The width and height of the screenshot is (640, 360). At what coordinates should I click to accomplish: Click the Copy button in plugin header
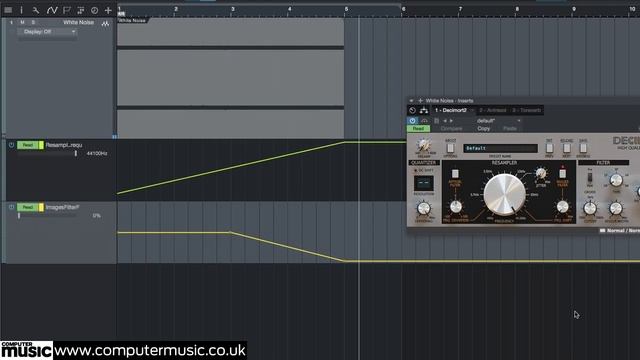[x=484, y=129]
